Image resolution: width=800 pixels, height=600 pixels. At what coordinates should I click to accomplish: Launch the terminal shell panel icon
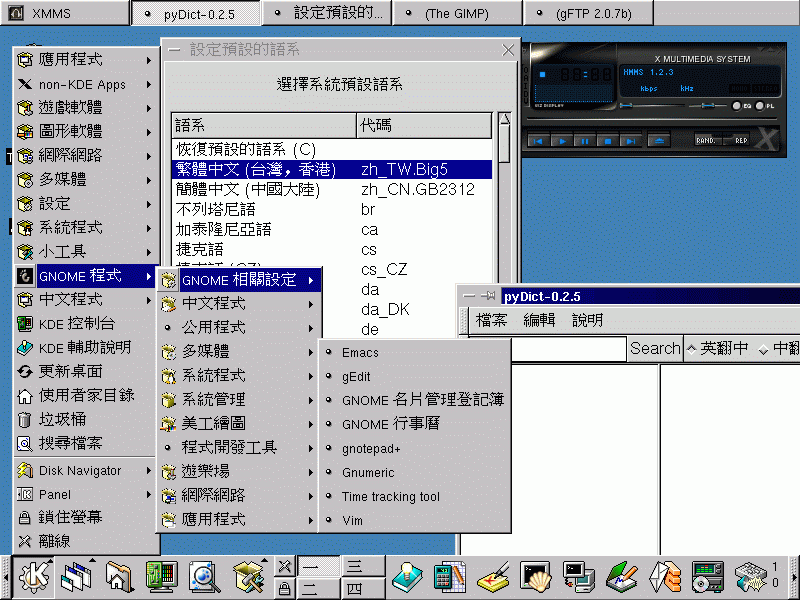click(536, 577)
